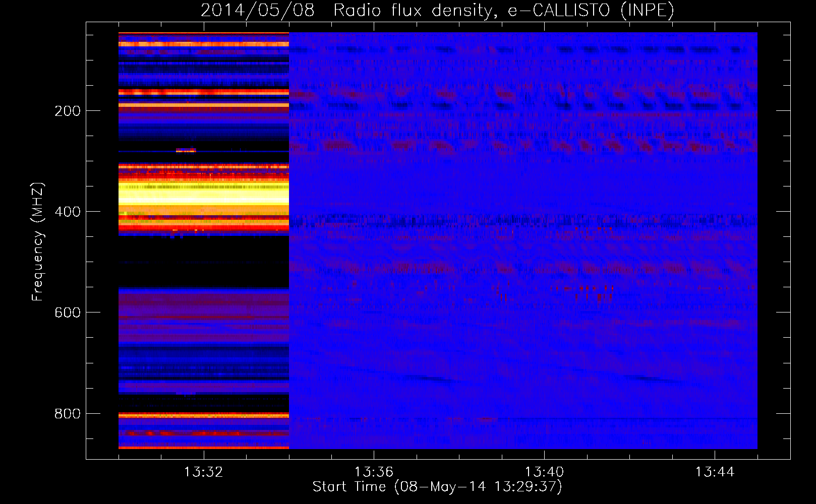Viewport: 816px width, 504px height.
Task: Click the 400 frequency tick label
Action: pyautogui.click(x=68, y=212)
